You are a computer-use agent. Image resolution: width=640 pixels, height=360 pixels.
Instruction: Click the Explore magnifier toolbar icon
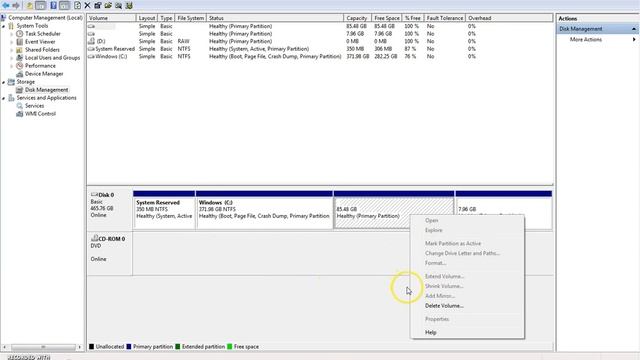click(118, 5)
